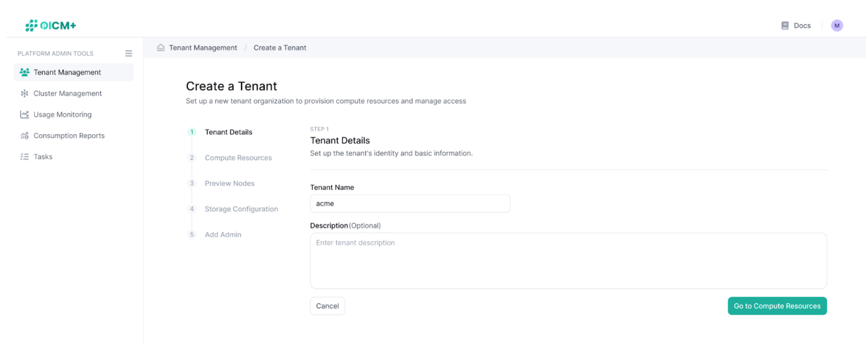Image resolution: width=868 pixels, height=347 pixels.
Task: Select Create a Tenant in the breadcrumb
Action: pos(279,48)
